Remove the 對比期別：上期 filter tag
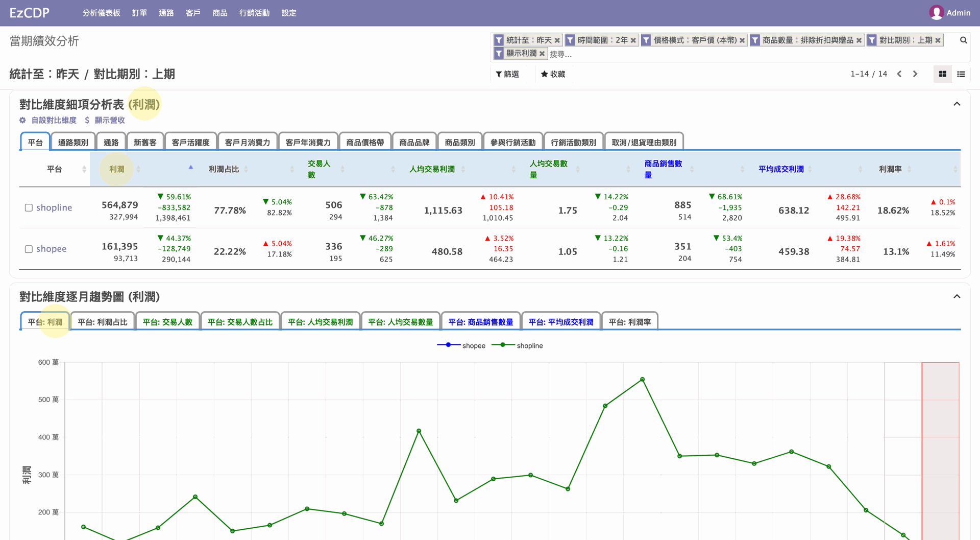The width and height of the screenshot is (980, 540). (938, 40)
